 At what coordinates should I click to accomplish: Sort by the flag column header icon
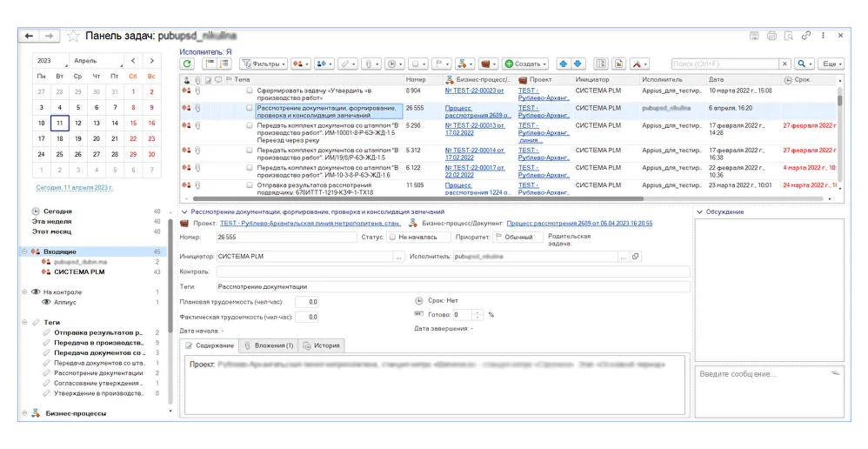point(228,80)
